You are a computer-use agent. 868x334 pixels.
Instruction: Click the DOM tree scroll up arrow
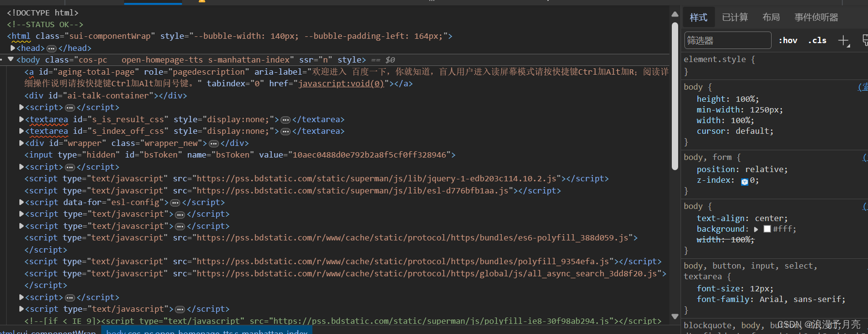pyautogui.click(x=675, y=14)
